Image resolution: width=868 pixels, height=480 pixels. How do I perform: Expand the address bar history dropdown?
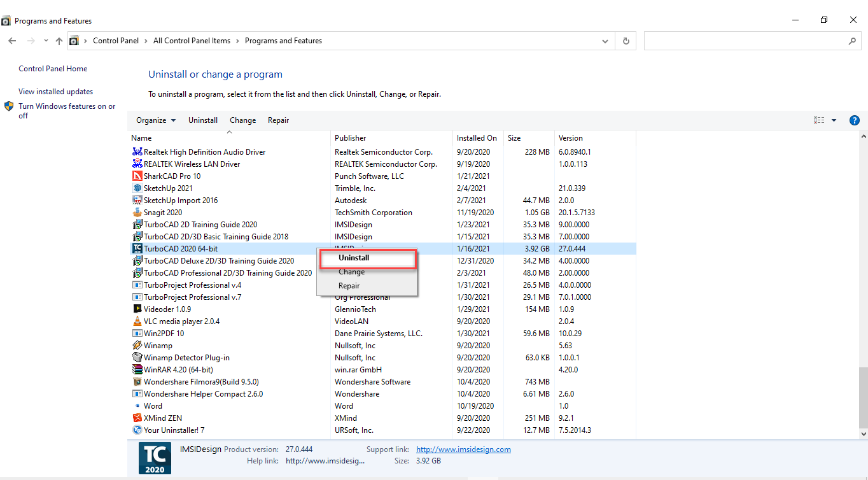point(605,41)
